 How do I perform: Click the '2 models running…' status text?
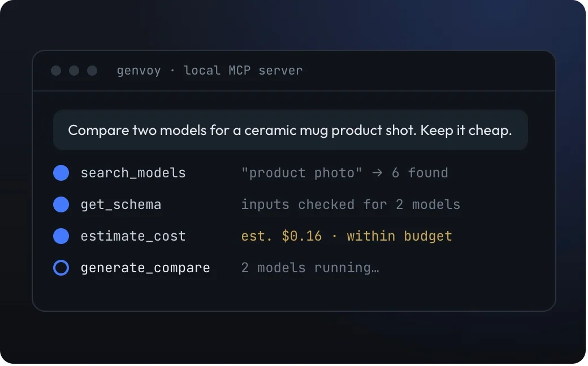tap(310, 268)
